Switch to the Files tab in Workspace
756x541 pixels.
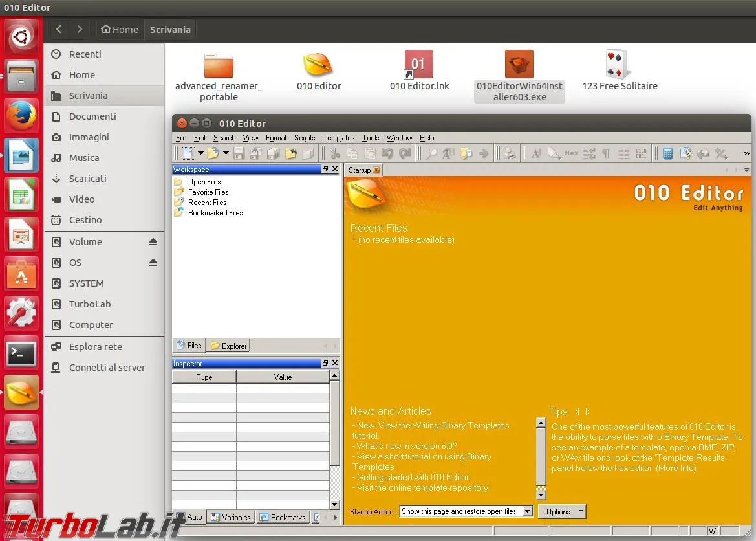[189, 346]
